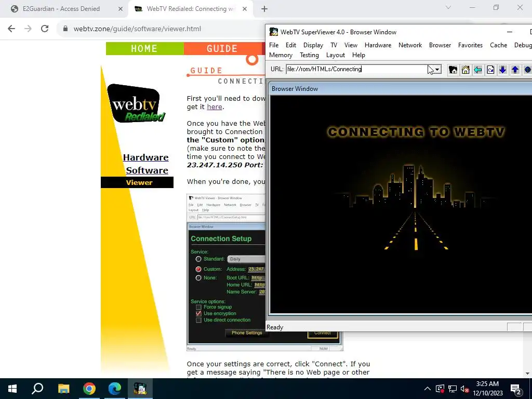Select Viewer in the webpage sidebar
532x399 pixels.
click(139, 182)
